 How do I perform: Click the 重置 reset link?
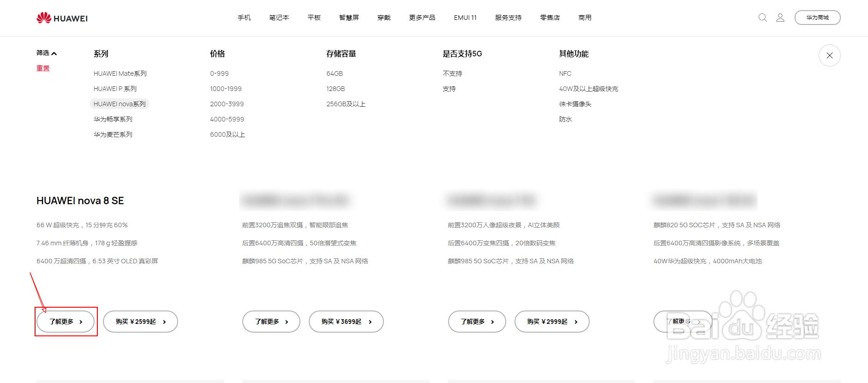(x=43, y=68)
